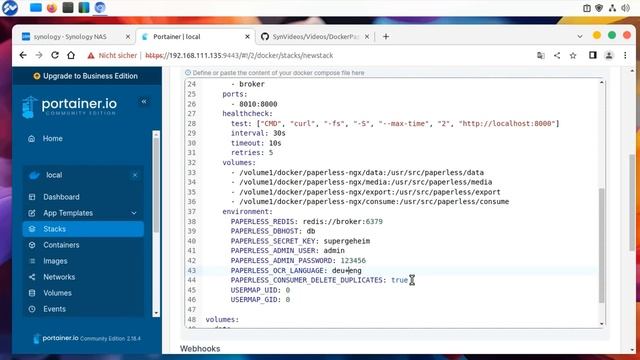The height and width of the screenshot is (360, 640).
Task: Click Upgrade to Business Edition
Action: [x=86, y=76]
